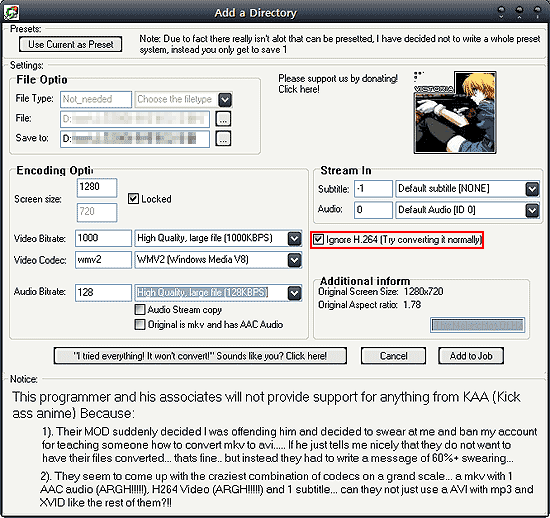Click the app icon in the title bar
Viewport: 550px width, 518px height.
pyautogui.click(x=11, y=12)
